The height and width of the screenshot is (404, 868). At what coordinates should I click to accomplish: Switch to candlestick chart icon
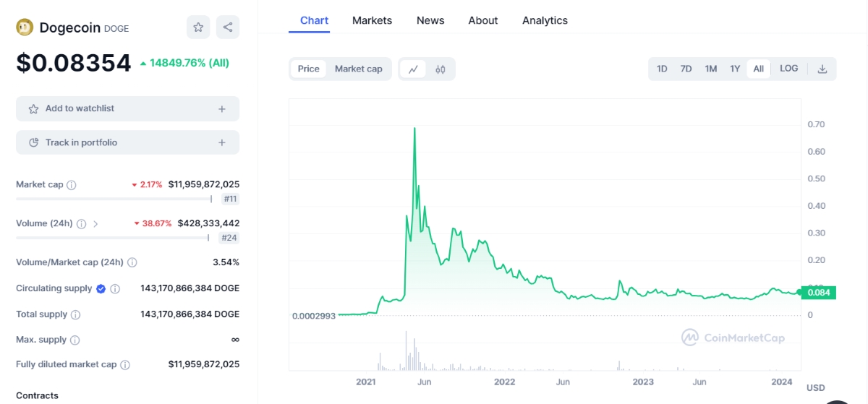point(441,69)
